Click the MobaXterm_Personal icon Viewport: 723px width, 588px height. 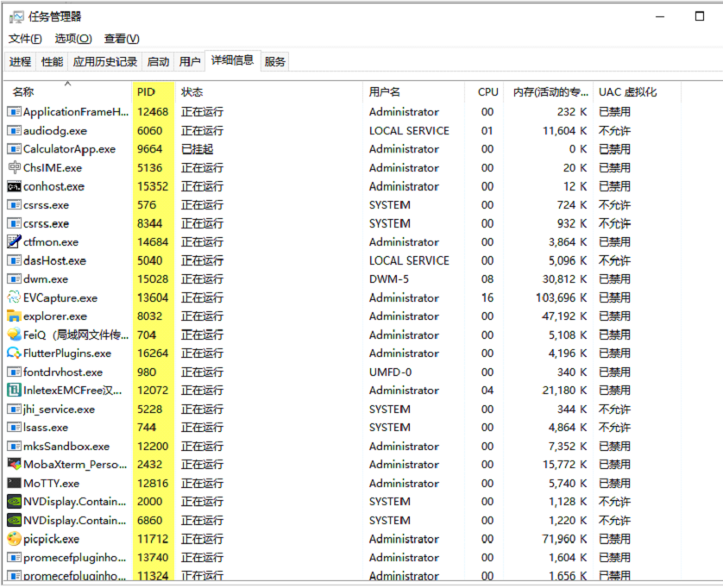15,464
